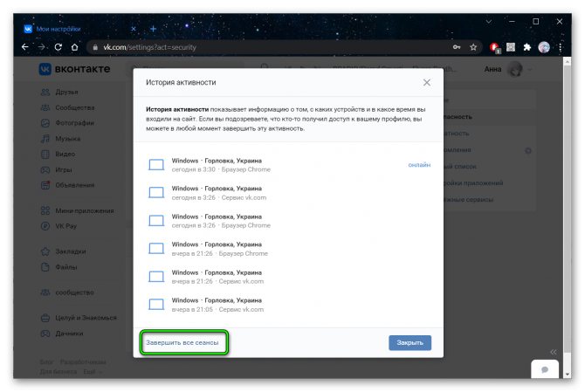The height and width of the screenshot is (392, 585).
Task: Select session 'вчера в 21:05 · Сервис vk.com'
Action: [x=289, y=305]
